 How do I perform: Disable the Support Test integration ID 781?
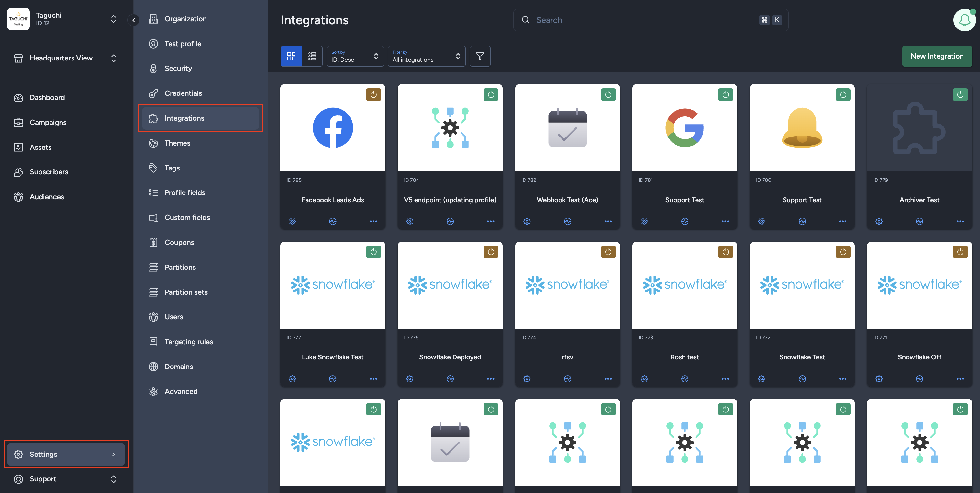726,95
